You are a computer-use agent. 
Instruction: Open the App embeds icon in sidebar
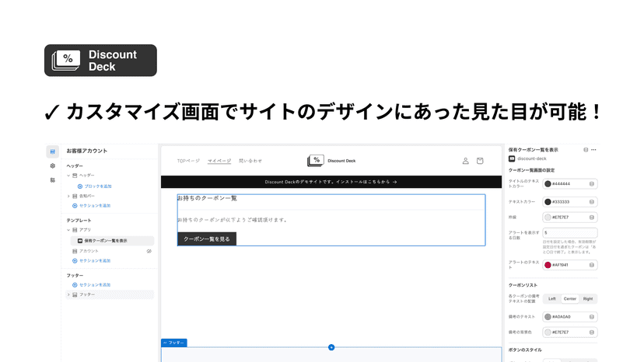pyautogui.click(x=53, y=180)
